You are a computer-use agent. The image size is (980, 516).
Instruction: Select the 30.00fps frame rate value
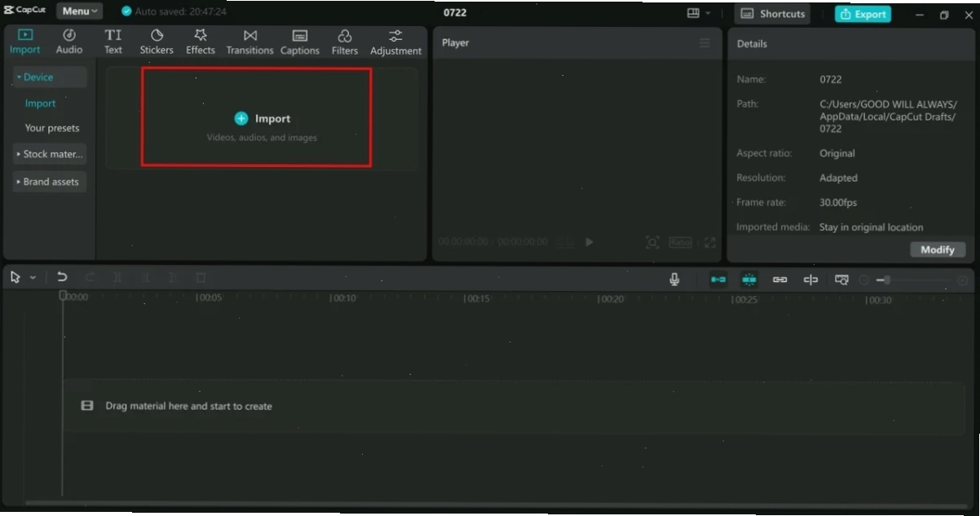838,202
